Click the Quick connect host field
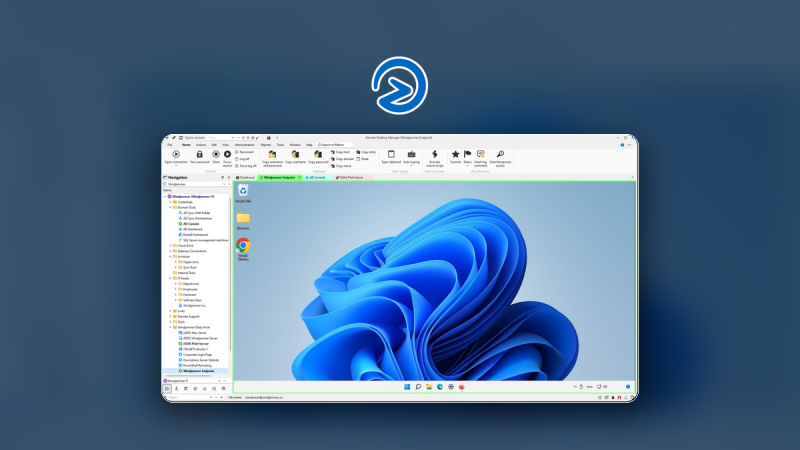 tap(220, 138)
